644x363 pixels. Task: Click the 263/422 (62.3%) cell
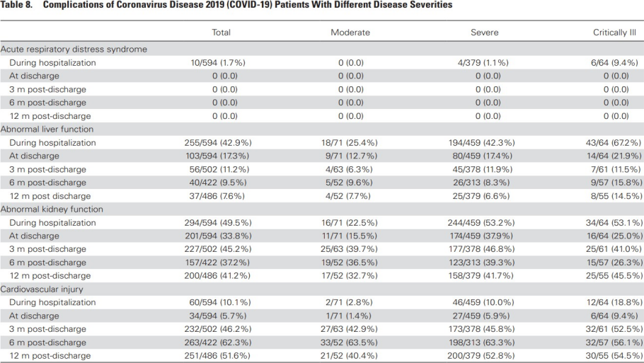tap(218, 342)
